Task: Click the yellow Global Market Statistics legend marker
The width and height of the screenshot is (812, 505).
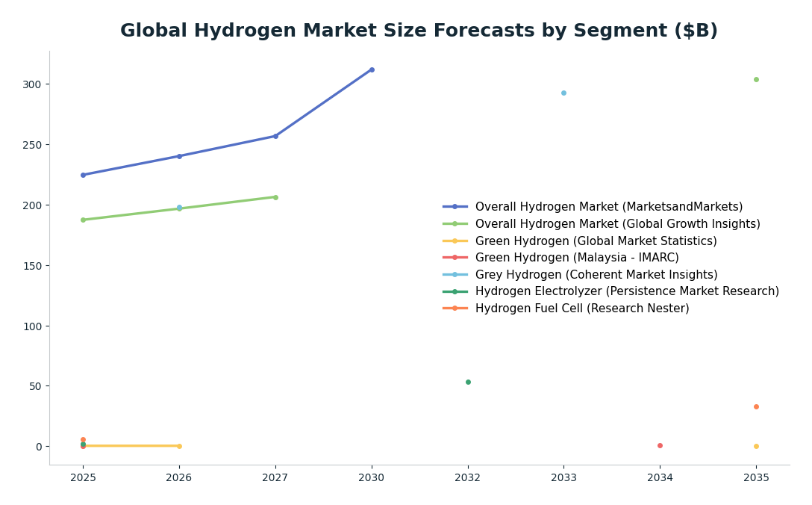Action: (x=455, y=241)
